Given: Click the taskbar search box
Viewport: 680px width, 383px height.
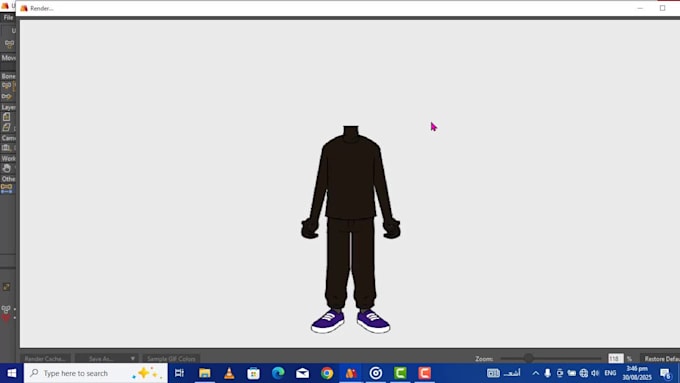Looking at the screenshot, I should (x=96, y=373).
